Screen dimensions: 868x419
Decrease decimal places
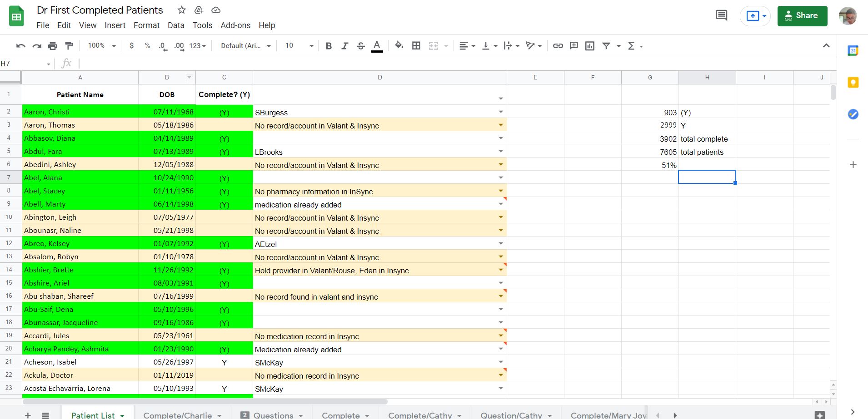click(x=163, y=46)
